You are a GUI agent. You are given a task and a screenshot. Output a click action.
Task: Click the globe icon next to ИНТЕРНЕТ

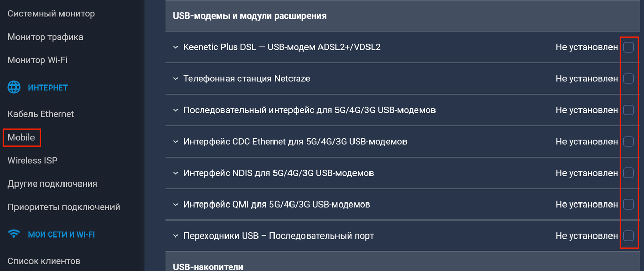click(14, 88)
